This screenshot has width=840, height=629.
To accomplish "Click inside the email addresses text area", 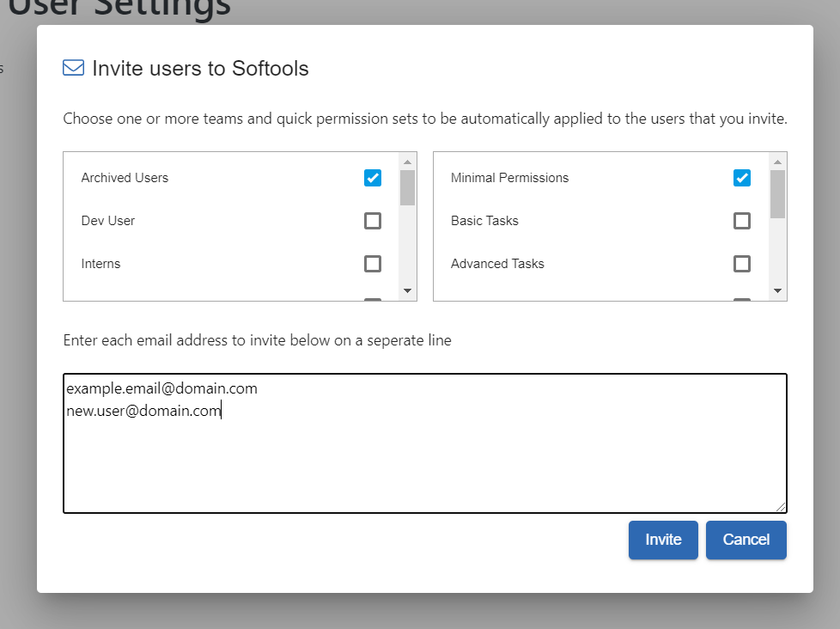I will [425, 443].
